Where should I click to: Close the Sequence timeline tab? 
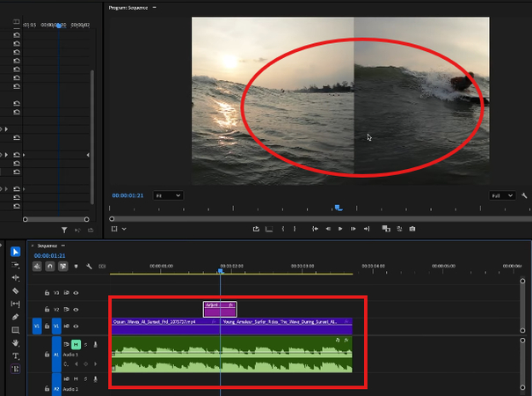33,246
